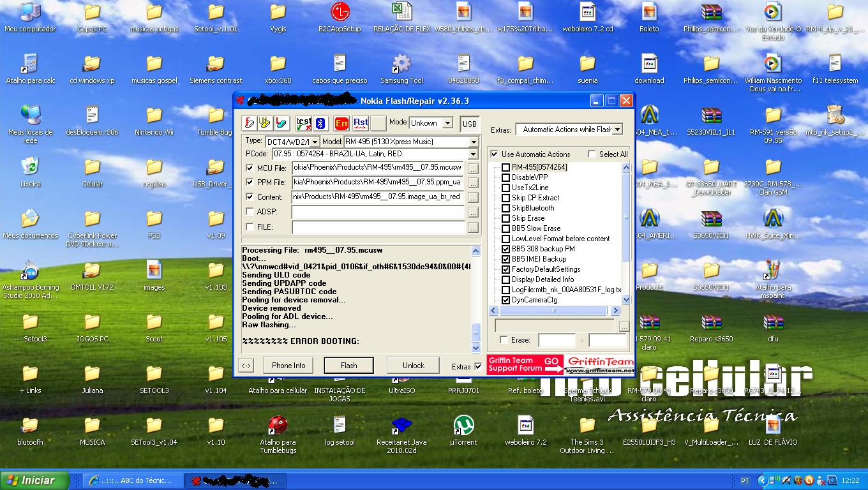Select the µTorrent desktop icon
Screen dimensions: 868x490
[463, 431]
